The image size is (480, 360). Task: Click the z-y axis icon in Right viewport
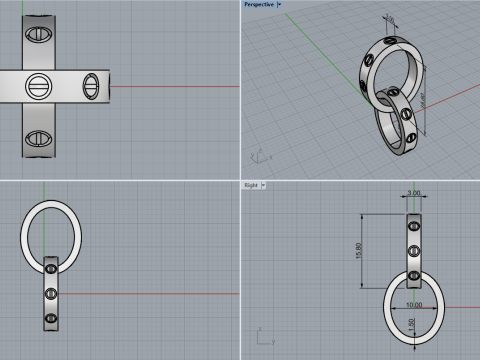pyautogui.click(x=266, y=336)
